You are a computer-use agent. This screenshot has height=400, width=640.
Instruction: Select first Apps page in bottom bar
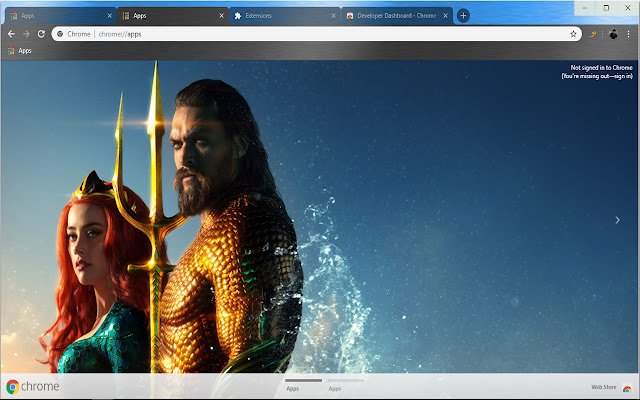[303, 385]
